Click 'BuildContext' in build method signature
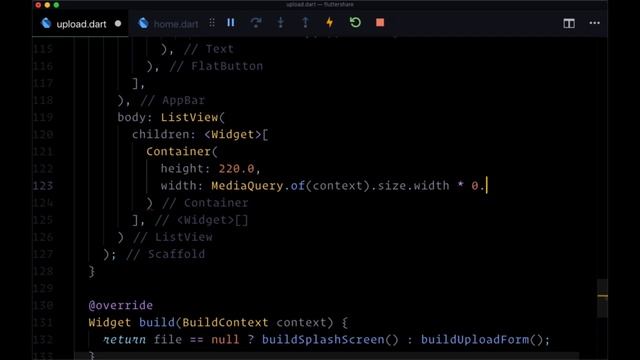Screen dimensions: 640x360 tap(225, 322)
